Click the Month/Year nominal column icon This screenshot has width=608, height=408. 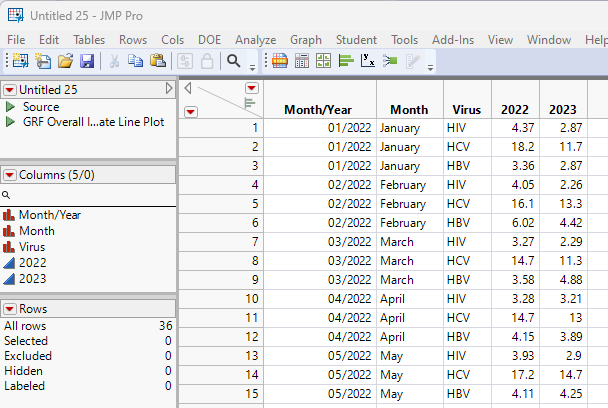[x=9, y=215]
